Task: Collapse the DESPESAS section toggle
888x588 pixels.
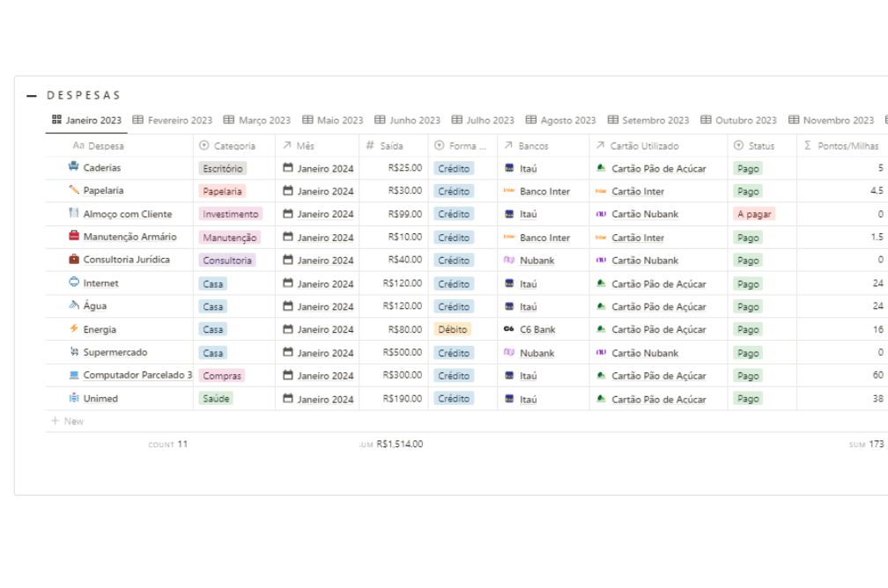Action: click(32, 95)
